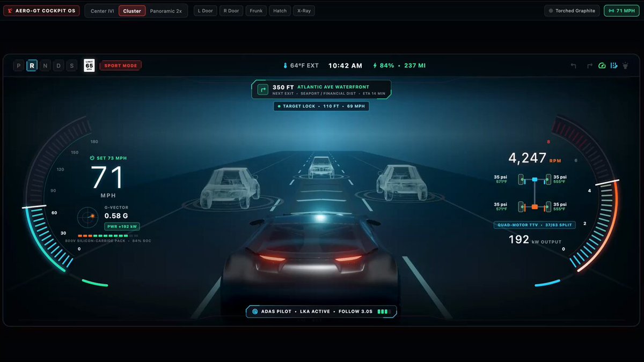Screen dimensions: 644x362
Task: Click the battery pack SOC segment bar
Action: [108, 235]
